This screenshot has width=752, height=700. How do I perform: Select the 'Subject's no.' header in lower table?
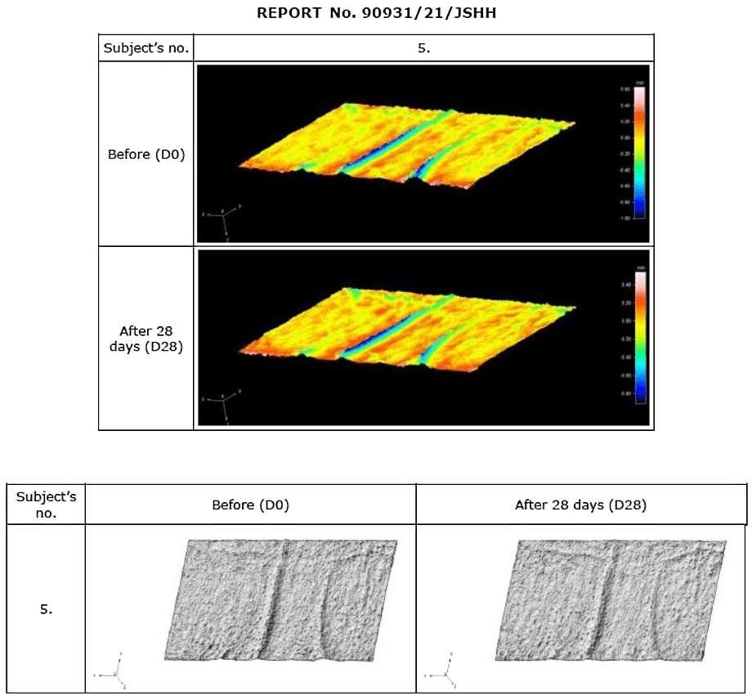click(46, 505)
